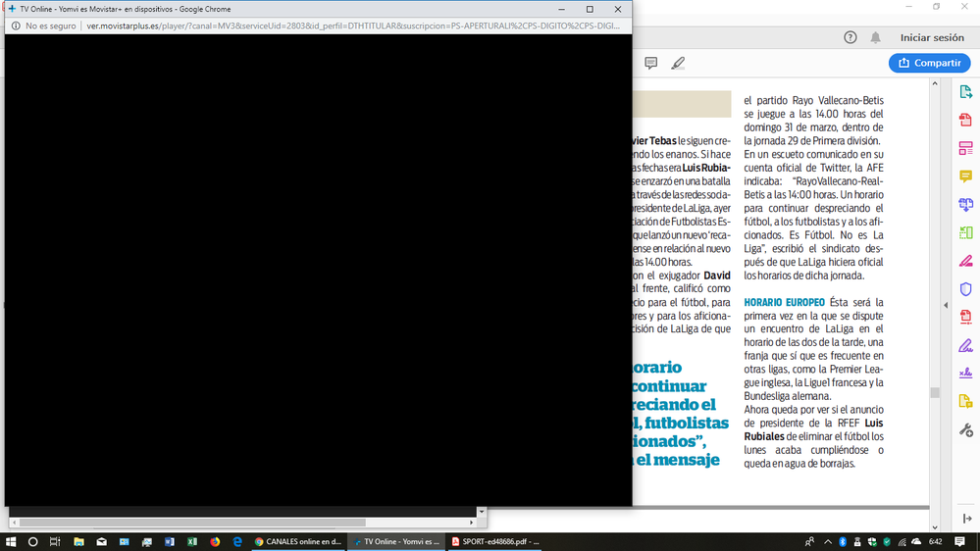
Task: Click the bold name 'Luis Rubiales' in PDF
Action: click(813, 429)
